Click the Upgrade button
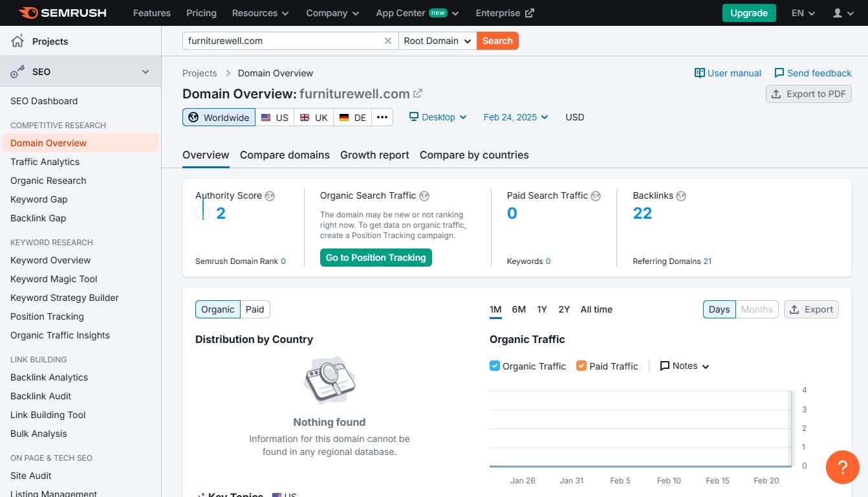Screen dimensions: 868x497 point(749,13)
